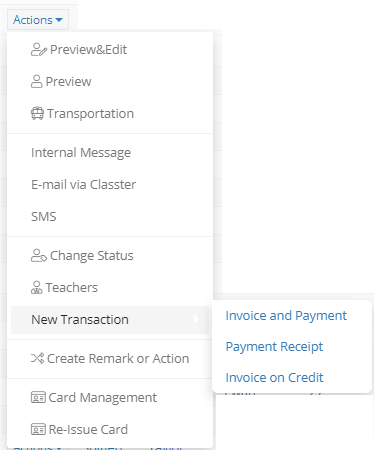Click the shuffle icon beside Create Remark

(x=37, y=358)
